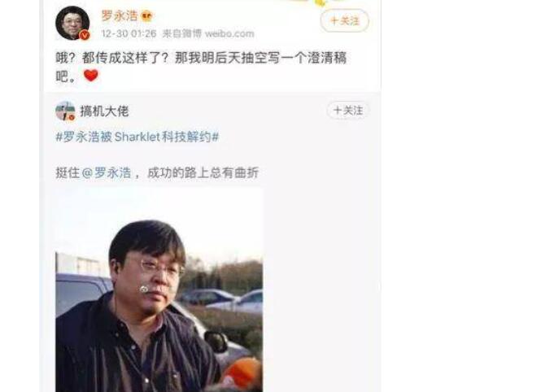Open the 罗永浩 username link
Screen dimensions: 541x392
pos(120,15)
